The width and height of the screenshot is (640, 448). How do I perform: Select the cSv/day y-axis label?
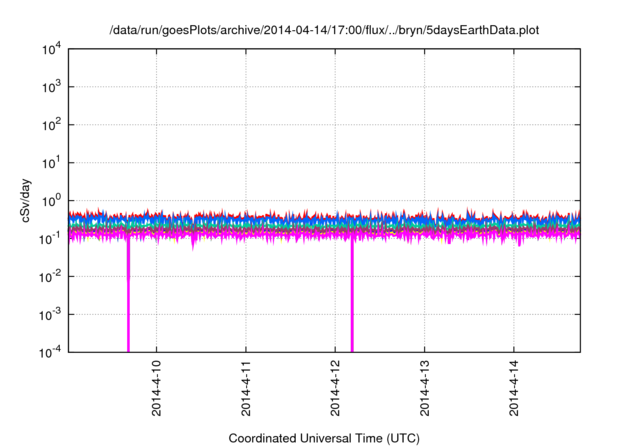(x=25, y=200)
